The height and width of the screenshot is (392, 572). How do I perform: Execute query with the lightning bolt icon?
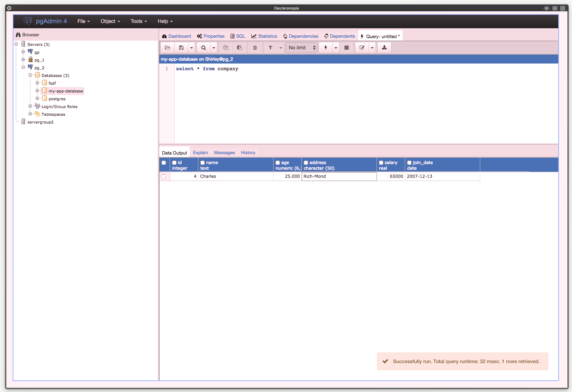coord(326,48)
